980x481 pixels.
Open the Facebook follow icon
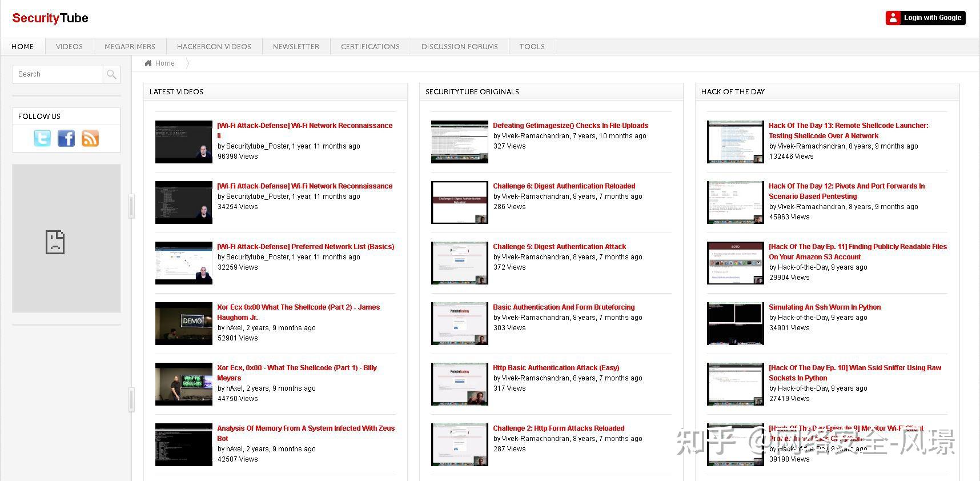66,138
